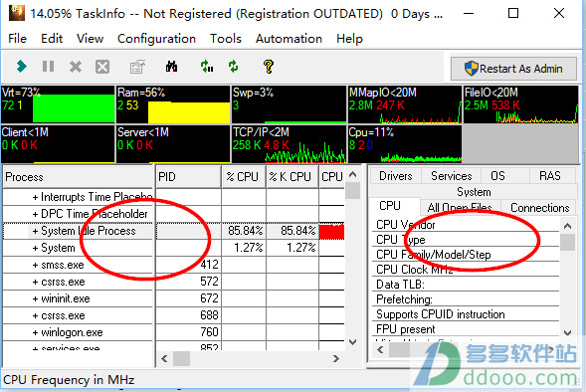Click the process list horizontal scrollbar right arrow
Screen dimensions: 586x392
[336, 359]
